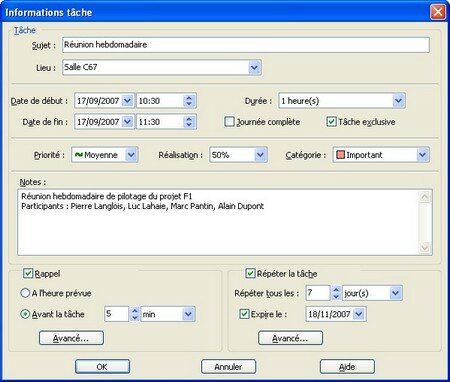Open the jour(s) repeat unit dropdown

(395, 293)
